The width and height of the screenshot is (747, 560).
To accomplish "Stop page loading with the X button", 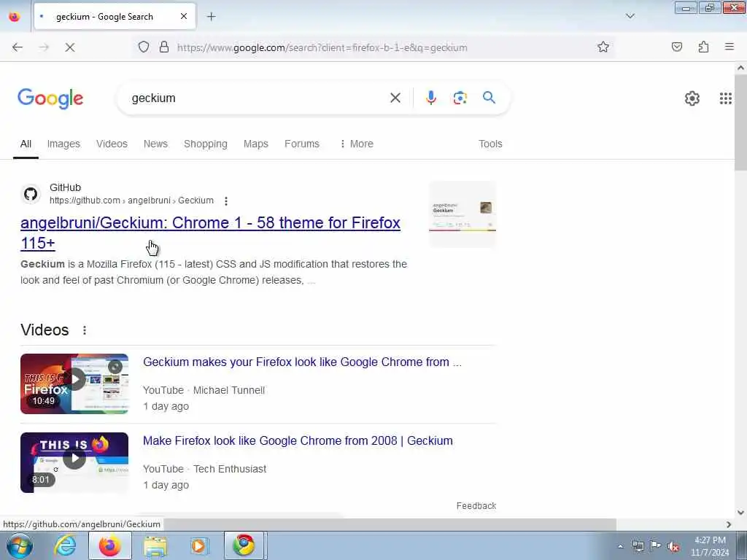I will click(69, 47).
